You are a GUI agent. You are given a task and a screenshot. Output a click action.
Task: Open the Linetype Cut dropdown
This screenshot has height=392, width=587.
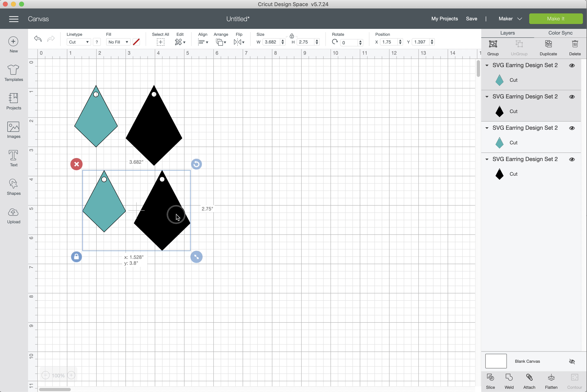click(79, 42)
